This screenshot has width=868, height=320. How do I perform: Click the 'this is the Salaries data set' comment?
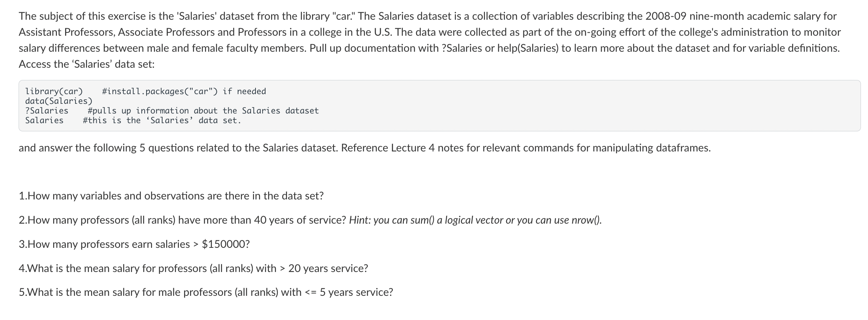(162, 120)
